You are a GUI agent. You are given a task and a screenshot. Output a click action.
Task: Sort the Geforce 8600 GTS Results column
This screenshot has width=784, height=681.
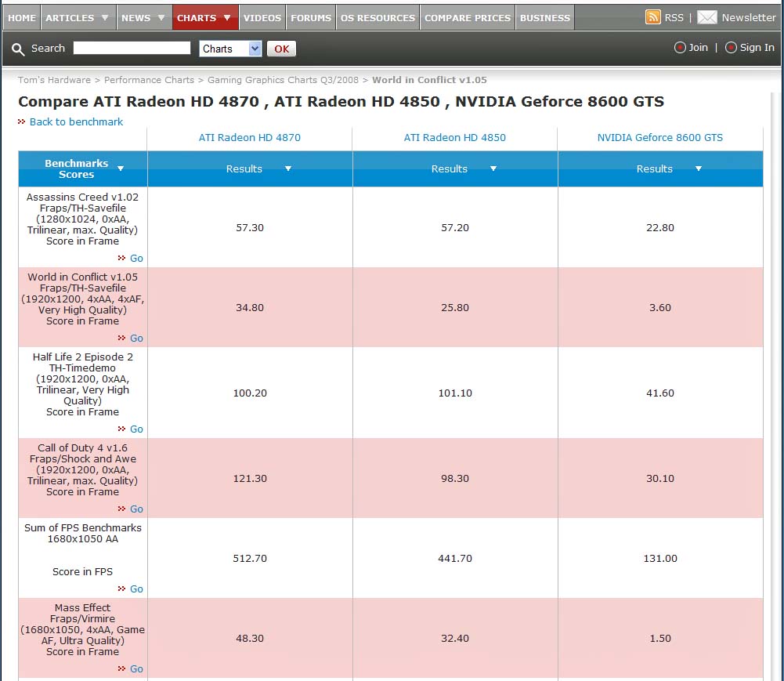pyautogui.click(x=699, y=168)
